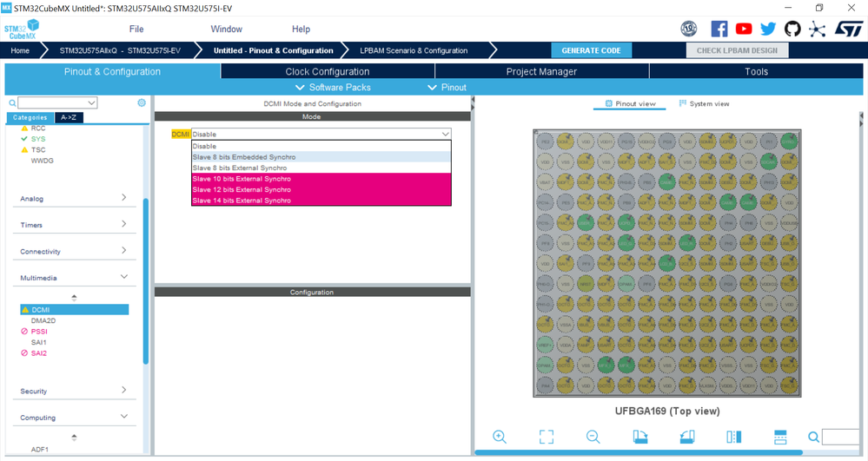Rotate the chip clockwise
Screen dimensions: 868x461
(x=640, y=437)
